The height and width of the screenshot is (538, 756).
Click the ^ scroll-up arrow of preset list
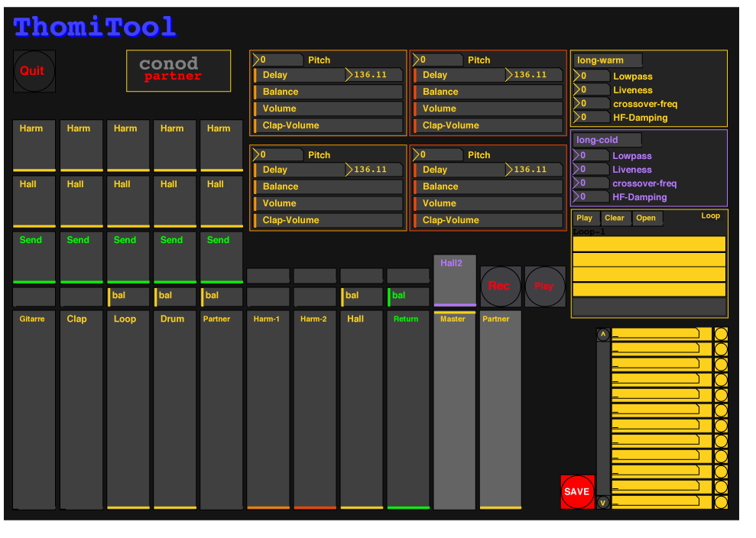pos(602,335)
